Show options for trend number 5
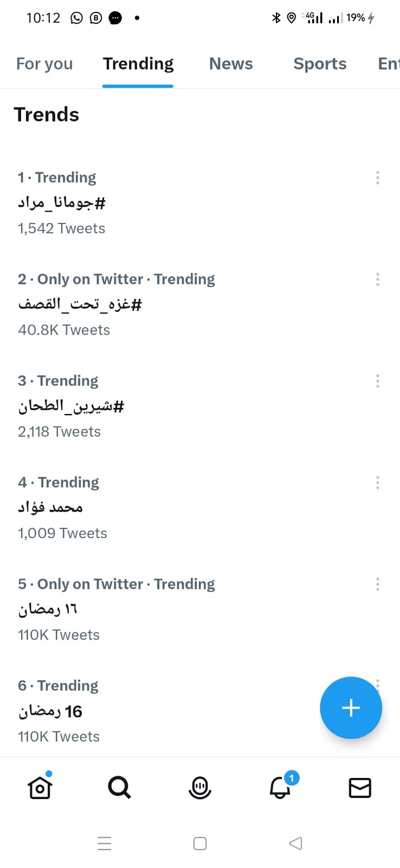 (x=377, y=584)
